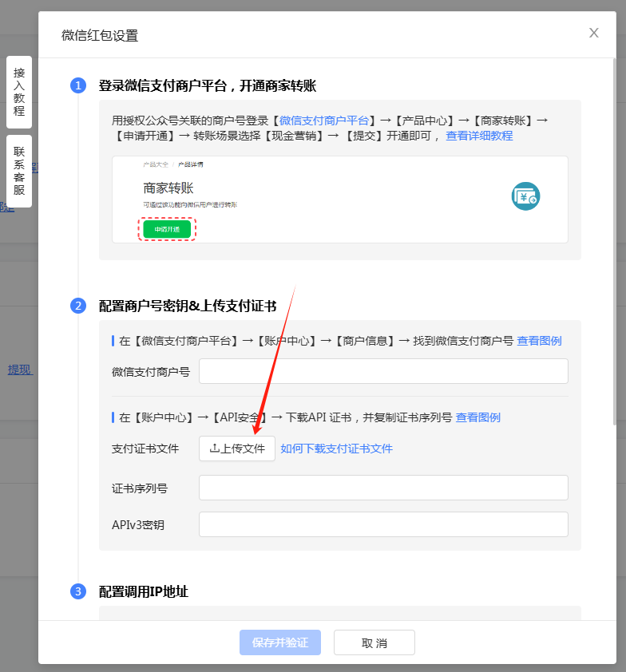
Task: Focus the 微信支付商户号 input field
Action: click(383, 371)
